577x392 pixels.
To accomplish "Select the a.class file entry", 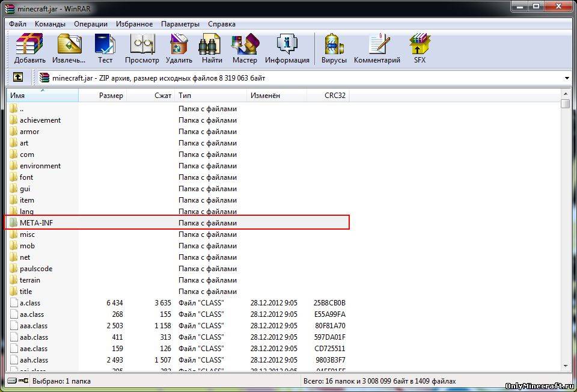I will [29, 303].
